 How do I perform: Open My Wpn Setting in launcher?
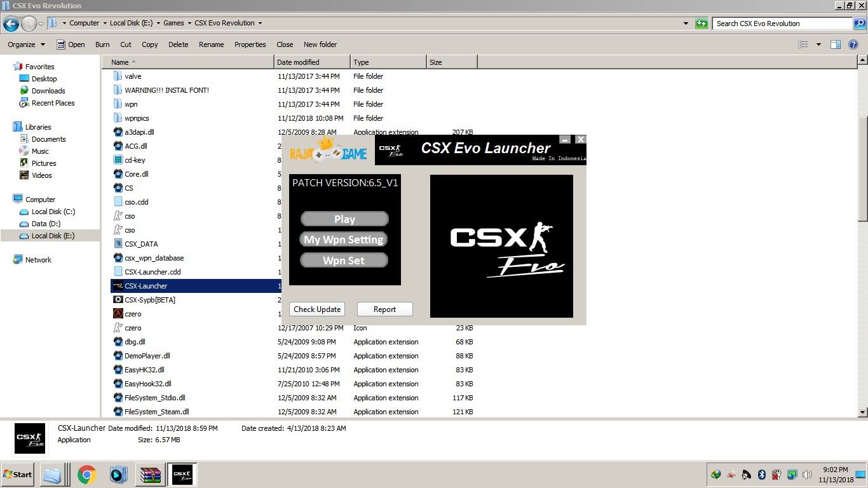click(344, 240)
